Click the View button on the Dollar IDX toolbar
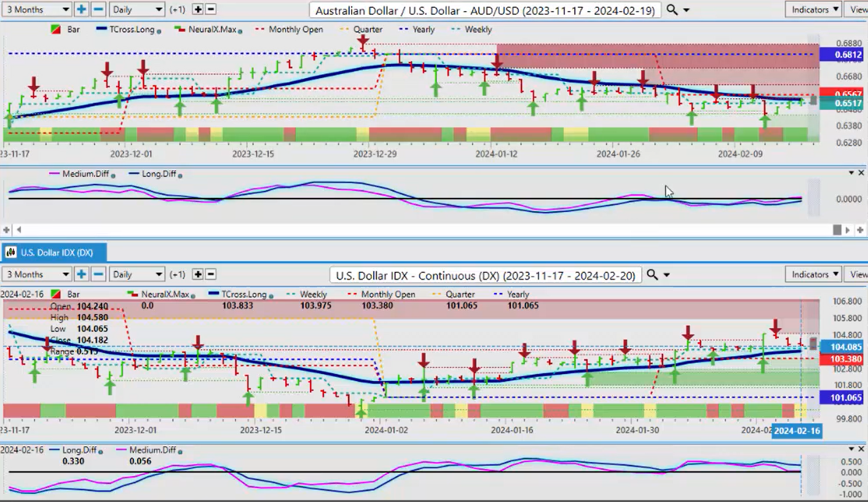 click(858, 274)
